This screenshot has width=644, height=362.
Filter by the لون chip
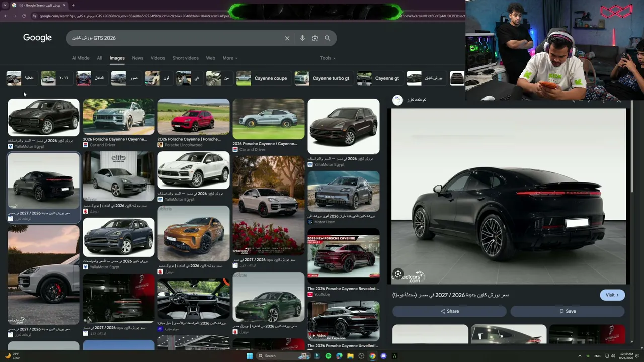coord(158,78)
